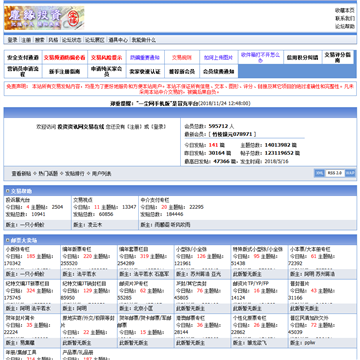The image size is (360, 360).
Task: Click the 联系我们 link
Action: (x=345, y=18)
